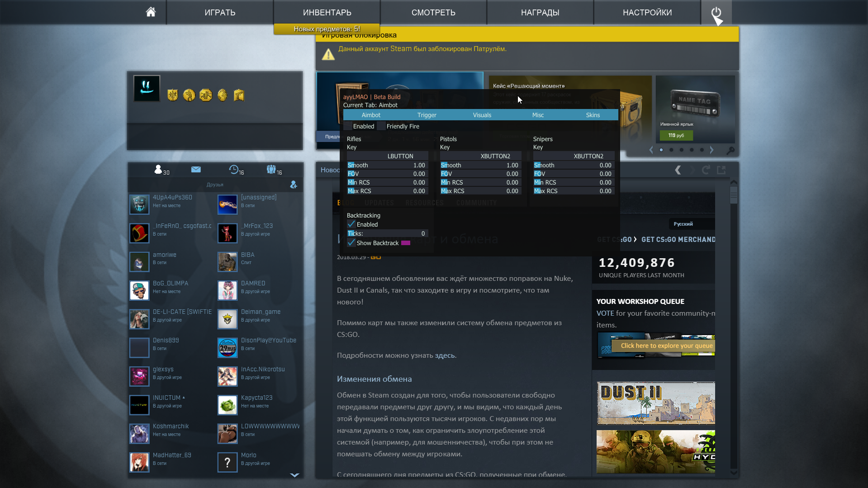
Task: Switch to the Trigger tab in the cheat menu
Action: (x=426, y=115)
